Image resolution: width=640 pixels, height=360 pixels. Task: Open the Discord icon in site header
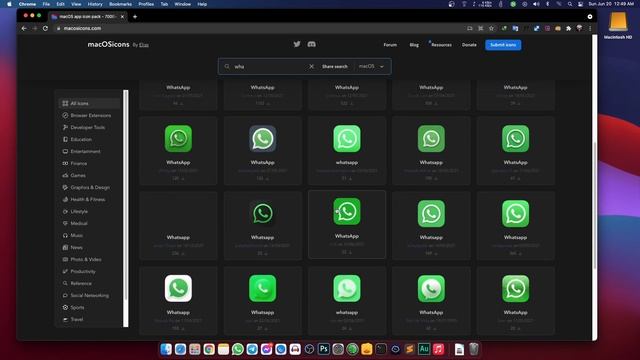(x=311, y=44)
